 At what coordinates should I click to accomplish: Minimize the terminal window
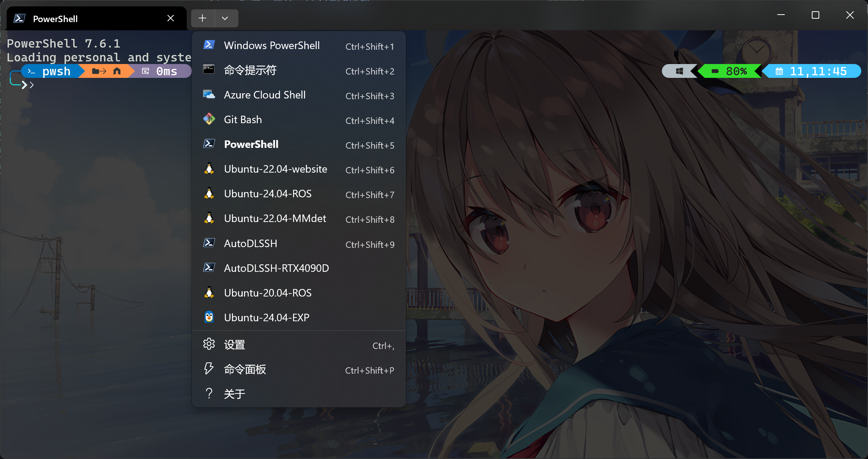pos(781,15)
